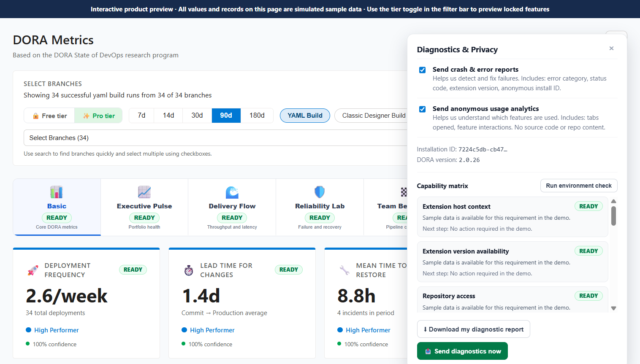This screenshot has height=364, width=640.
Task: Click Extension host context row title
Action: pos(456,207)
